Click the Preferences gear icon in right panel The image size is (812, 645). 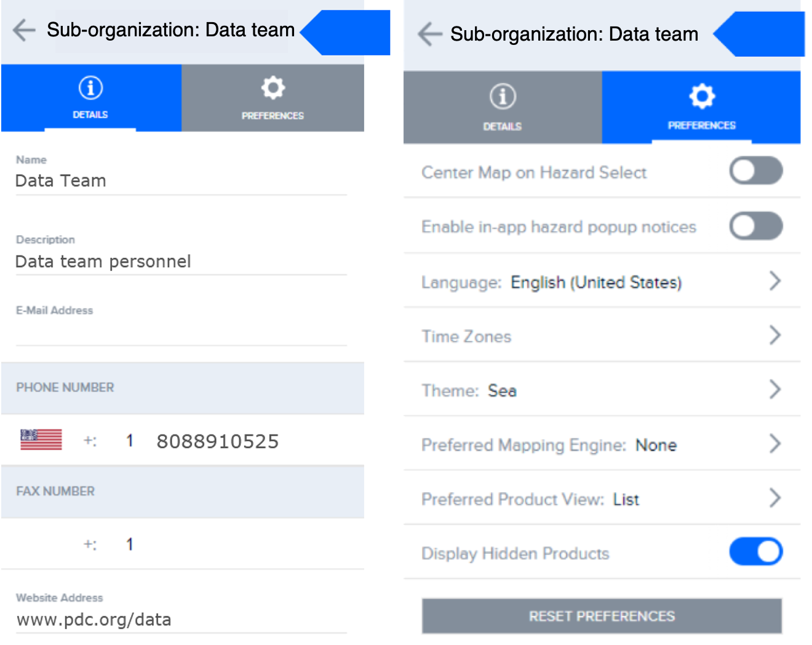coord(702,96)
